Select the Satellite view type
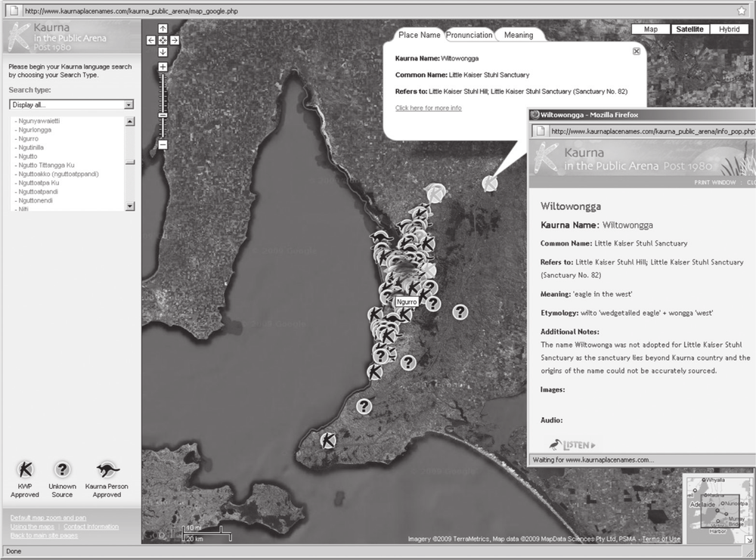This screenshot has width=756, height=560. click(x=689, y=29)
